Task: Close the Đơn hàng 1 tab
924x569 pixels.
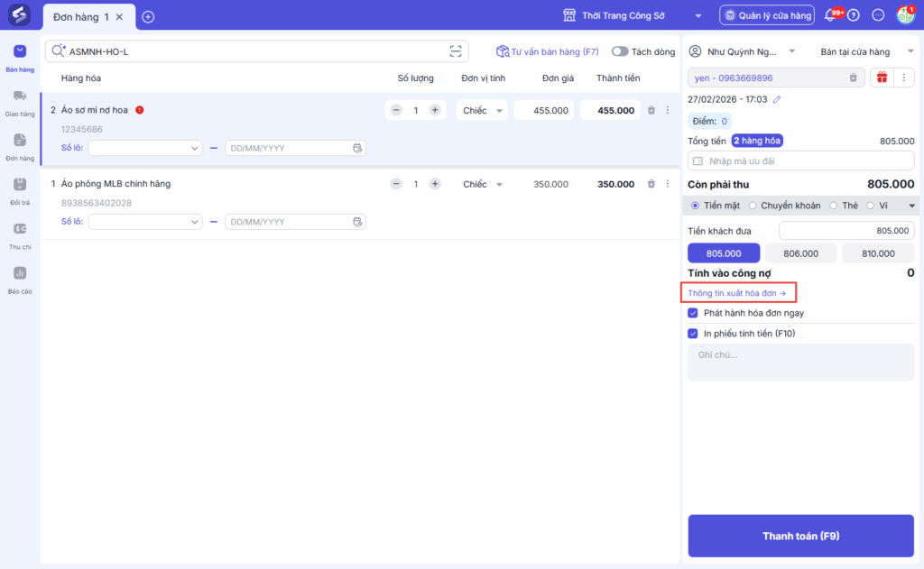Action: click(120, 17)
